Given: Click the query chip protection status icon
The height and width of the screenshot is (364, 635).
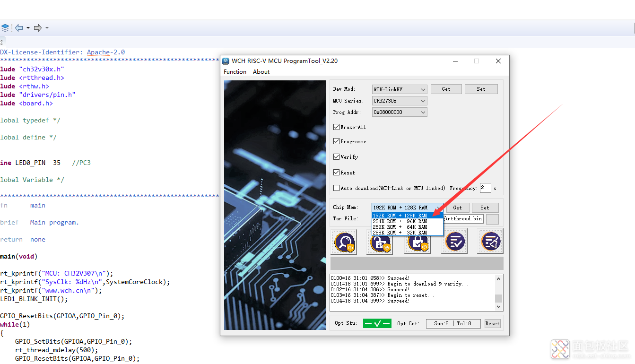Looking at the screenshot, I should 344,242.
